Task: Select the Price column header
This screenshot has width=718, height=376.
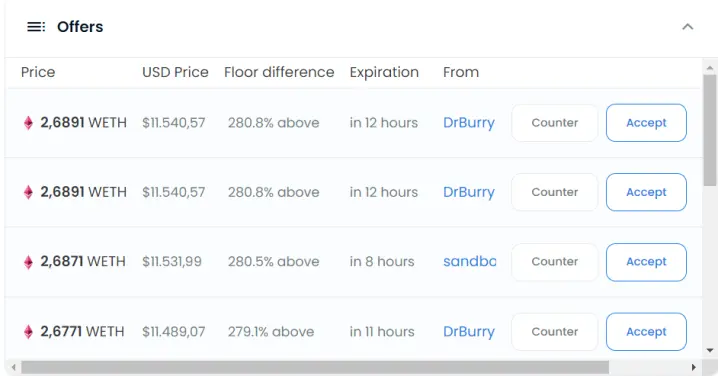Action: click(38, 72)
